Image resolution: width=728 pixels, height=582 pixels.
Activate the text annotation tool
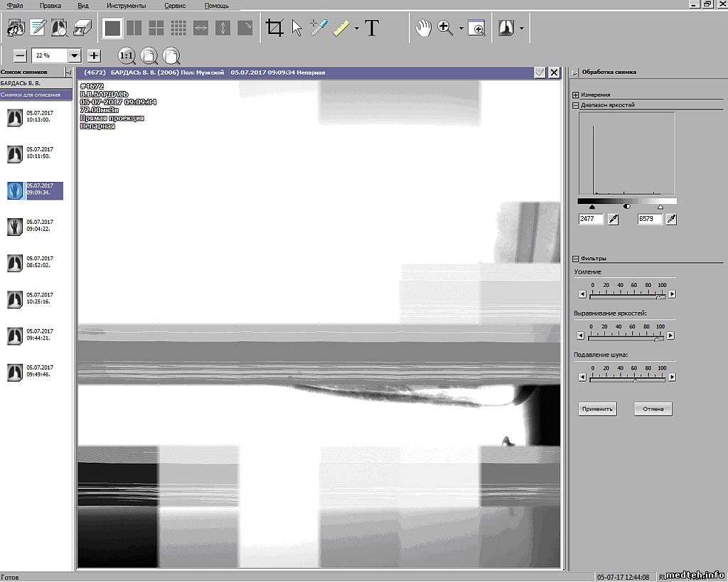(x=371, y=28)
